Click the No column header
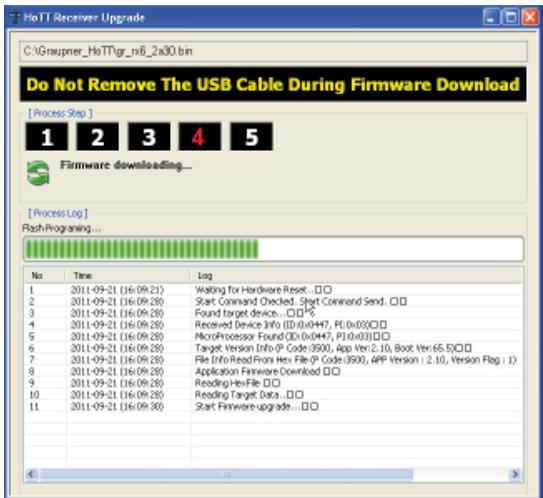This screenshot has height=498, width=543. click(45, 276)
